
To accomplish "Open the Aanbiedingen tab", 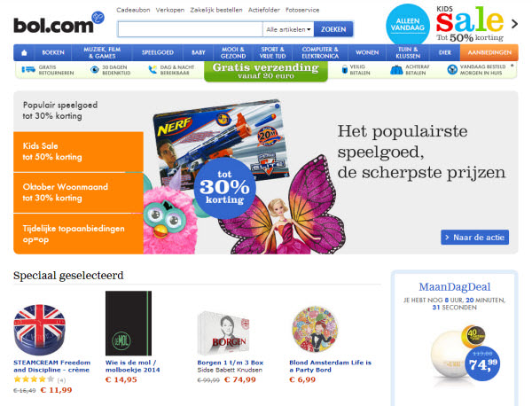I will [489, 52].
